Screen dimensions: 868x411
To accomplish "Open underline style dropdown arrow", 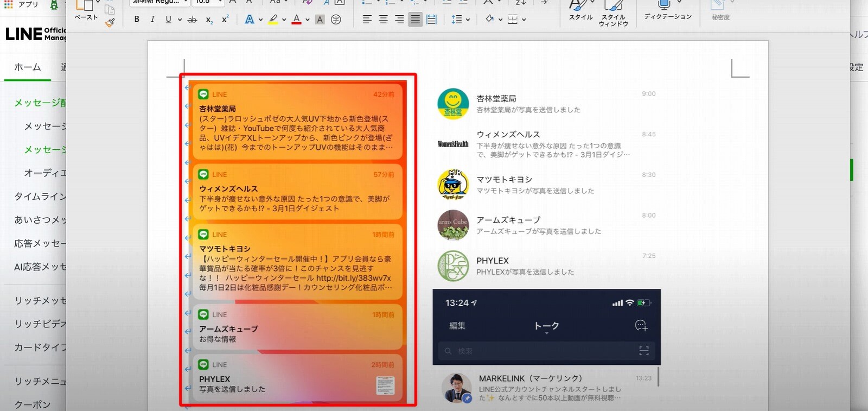I will (x=180, y=20).
